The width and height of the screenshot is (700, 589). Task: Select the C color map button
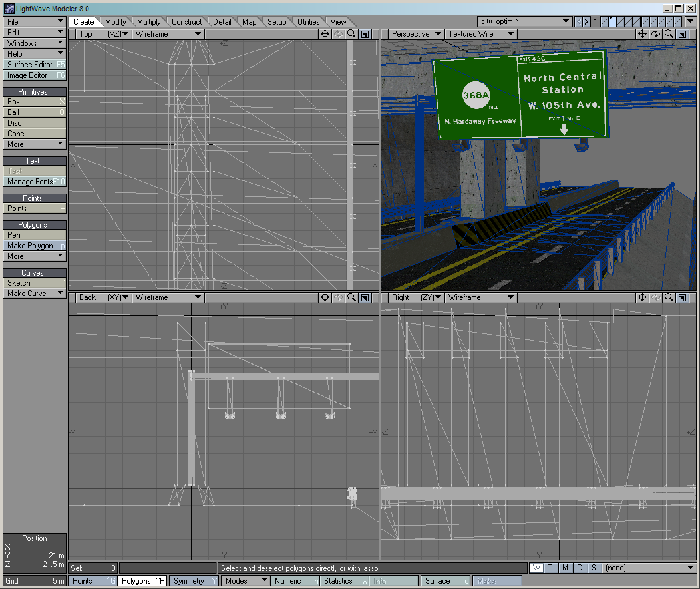click(x=580, y=568)
